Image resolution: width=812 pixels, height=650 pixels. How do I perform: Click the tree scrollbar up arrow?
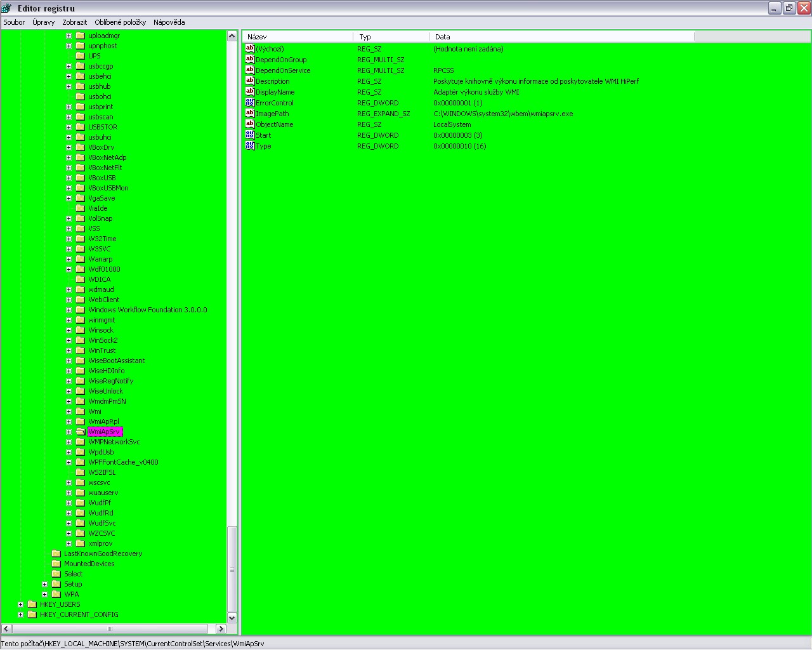[x=232, y=36]
